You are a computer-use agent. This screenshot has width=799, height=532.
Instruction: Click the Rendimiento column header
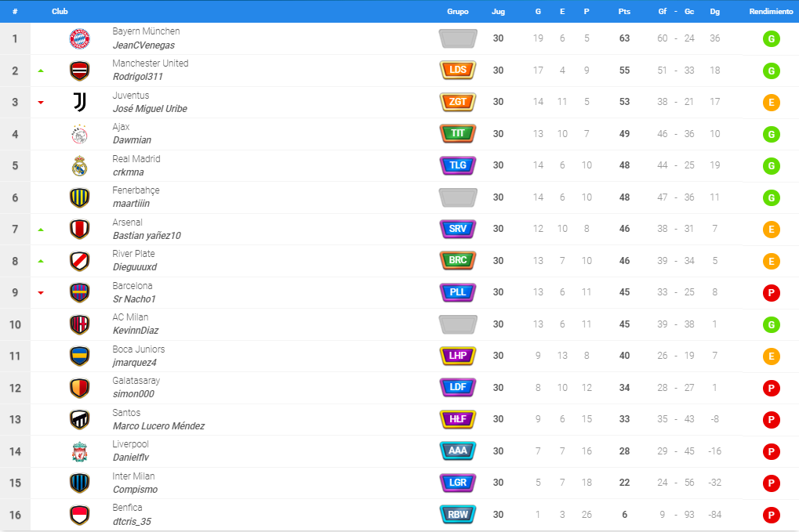pos(771,11)
